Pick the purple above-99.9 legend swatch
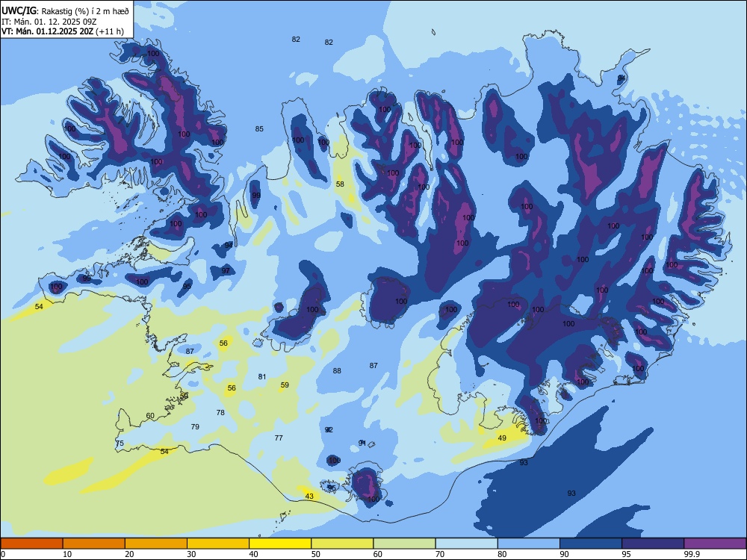The height and width of the screenshot is (560, 747). pos(715,544)
